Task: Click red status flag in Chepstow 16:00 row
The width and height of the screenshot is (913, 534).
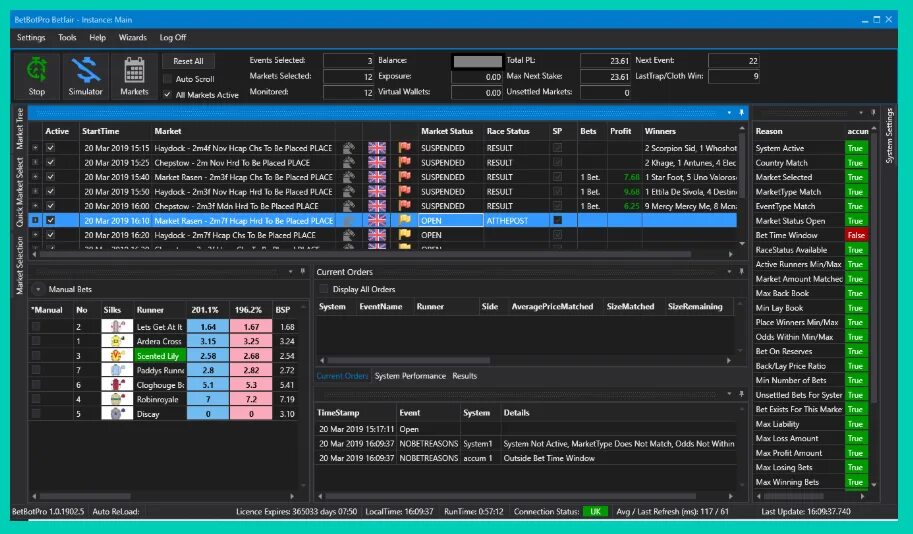Action: click(x=405, y=206)
